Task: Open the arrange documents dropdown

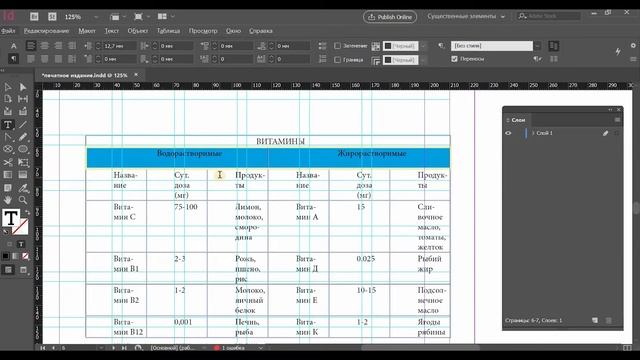Action: point(165,16)
